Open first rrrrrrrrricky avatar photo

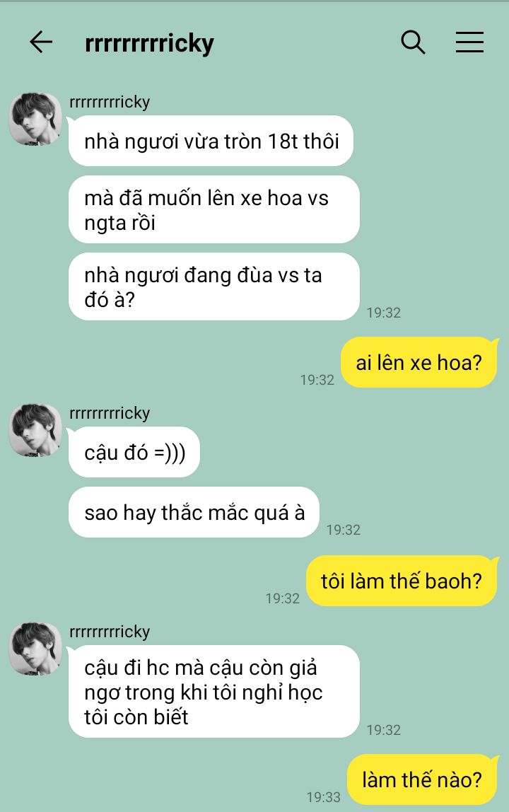tap(35, 119)
